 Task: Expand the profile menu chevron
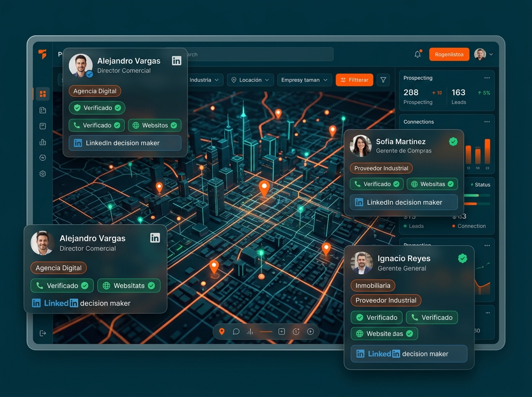pos(491,54)
